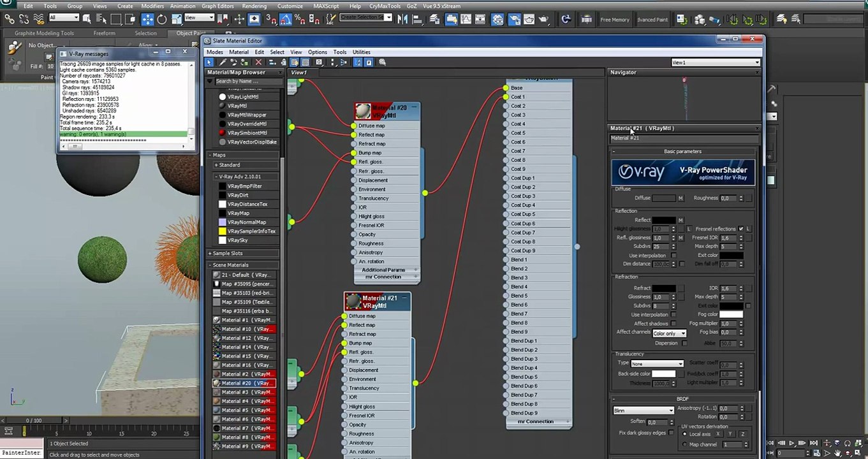Click the Material #20 node preview sphere

pos(363,112)
